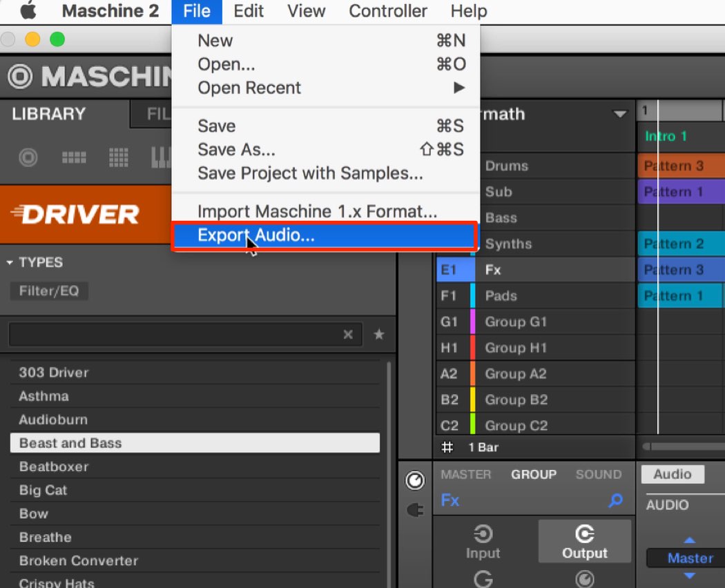Open the Help menu

pos(469,11)
